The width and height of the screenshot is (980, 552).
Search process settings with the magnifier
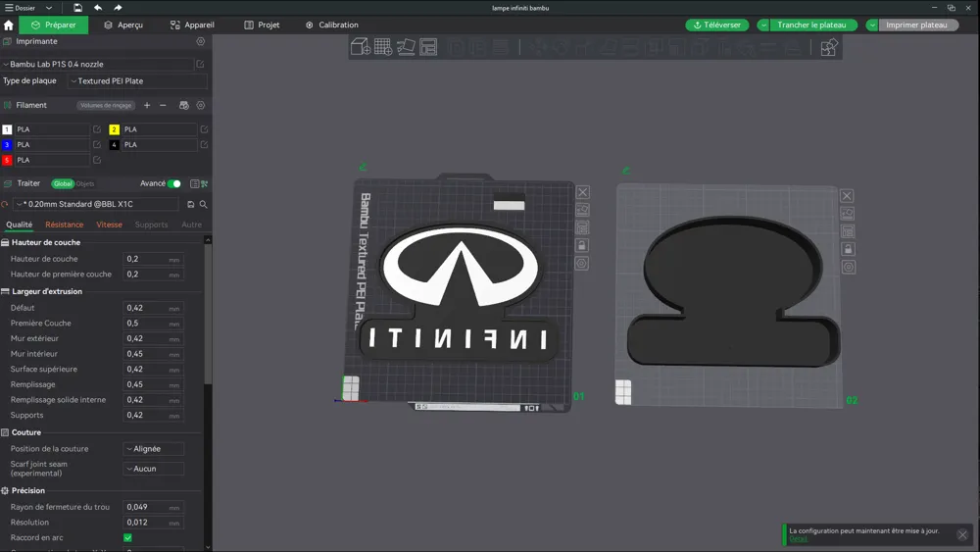[203, 204]
